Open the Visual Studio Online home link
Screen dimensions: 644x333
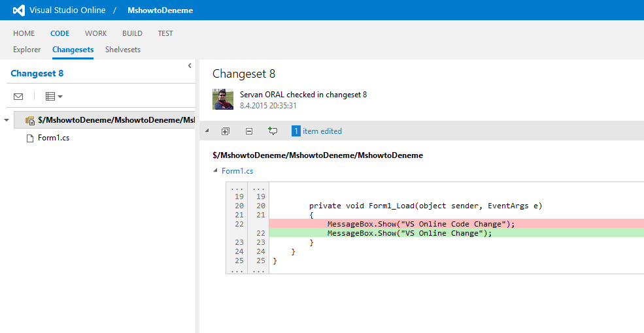[x=67, y=10]
